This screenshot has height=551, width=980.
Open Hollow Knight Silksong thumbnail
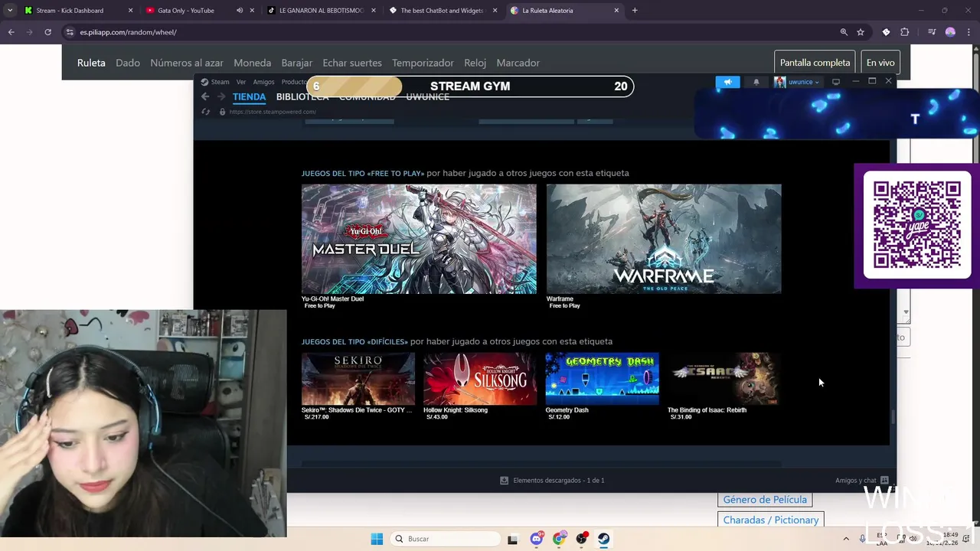click(x=480, y=379)
